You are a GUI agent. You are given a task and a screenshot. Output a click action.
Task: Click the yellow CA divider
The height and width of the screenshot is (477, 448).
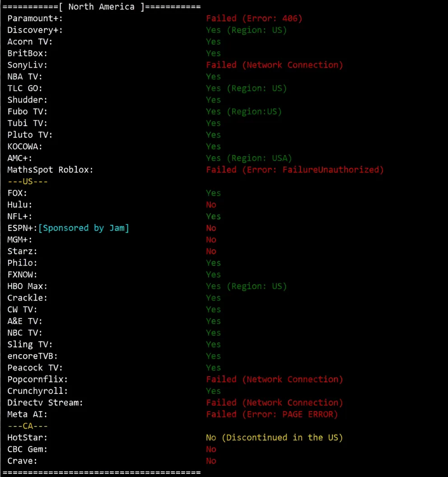[28, 426]
